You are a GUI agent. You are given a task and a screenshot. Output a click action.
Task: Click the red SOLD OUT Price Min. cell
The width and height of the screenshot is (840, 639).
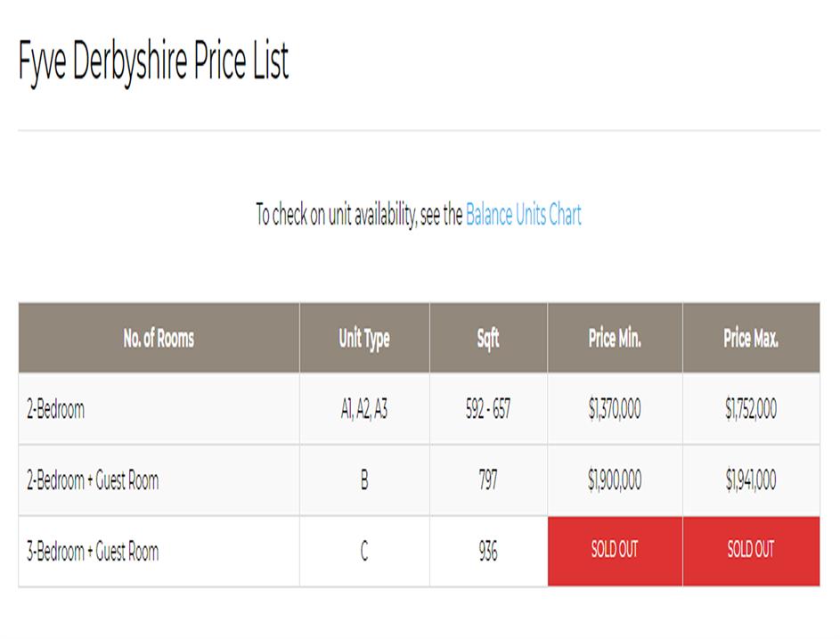(x=615, y=550)
